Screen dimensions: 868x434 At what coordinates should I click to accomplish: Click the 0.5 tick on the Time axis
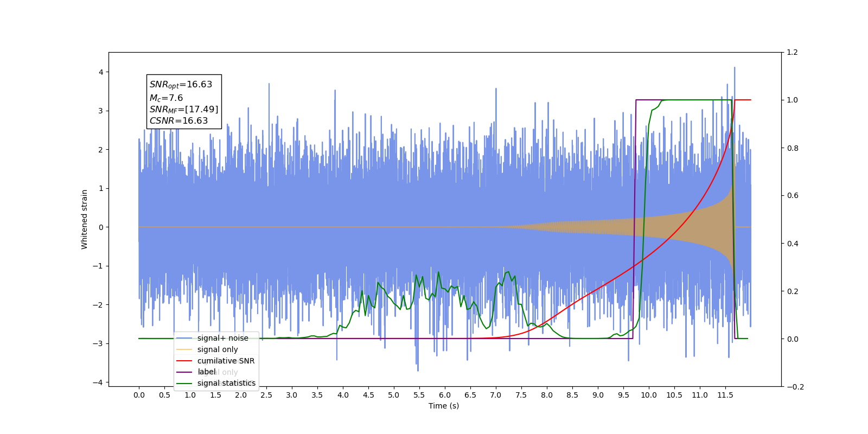[x=164, y=395]
